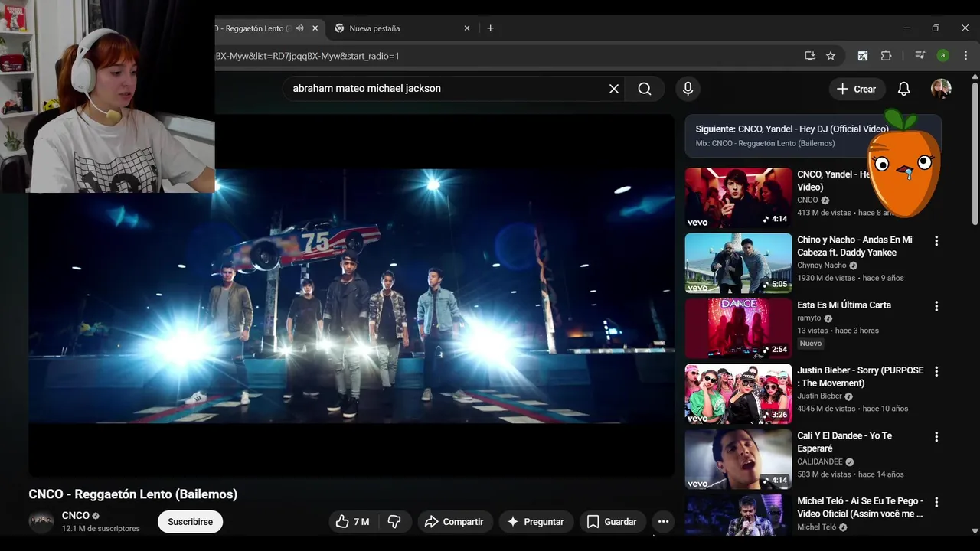Click the Guardar button
This screenshot has width=980, height=551.
(x=612, y=522)
